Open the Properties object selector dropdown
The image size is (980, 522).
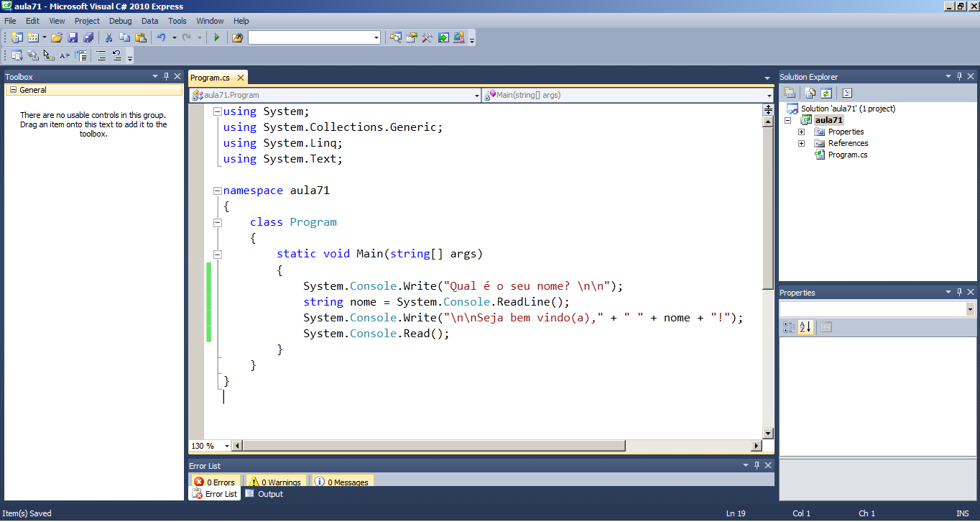[x=971, y=309]
